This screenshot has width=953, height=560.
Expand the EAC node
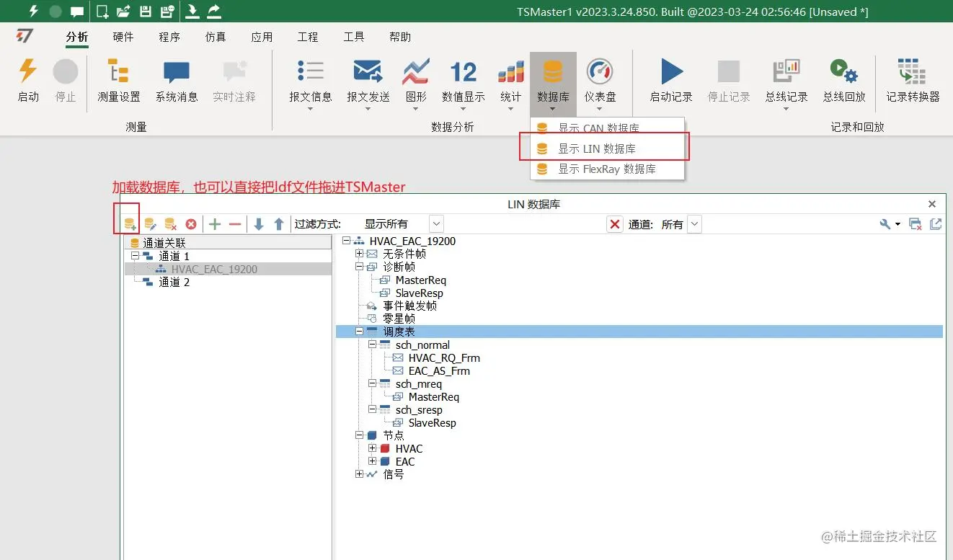(373, 461)
